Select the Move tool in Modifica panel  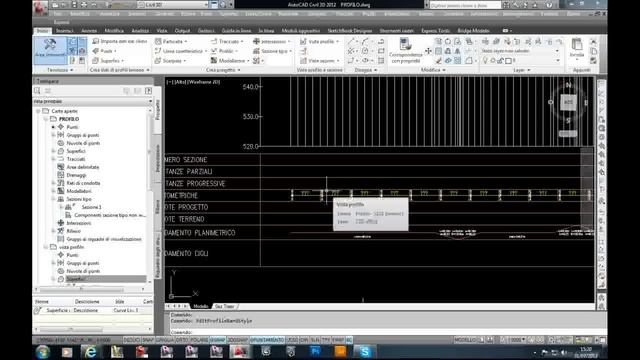428,51
